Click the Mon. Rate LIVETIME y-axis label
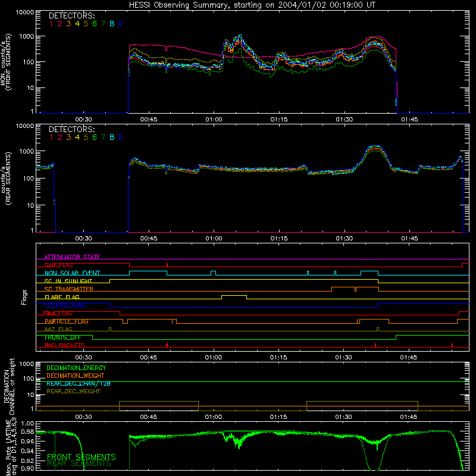 click(12, 447)
